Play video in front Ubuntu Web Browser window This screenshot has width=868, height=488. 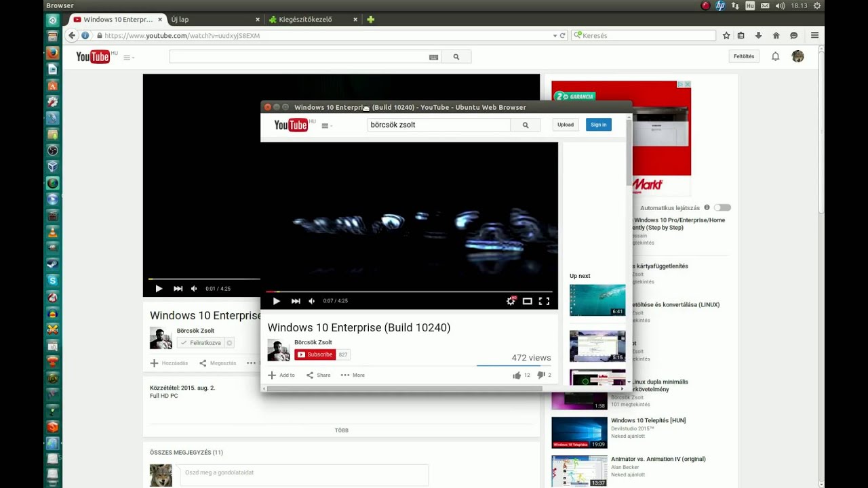click(x=276, y=301)
